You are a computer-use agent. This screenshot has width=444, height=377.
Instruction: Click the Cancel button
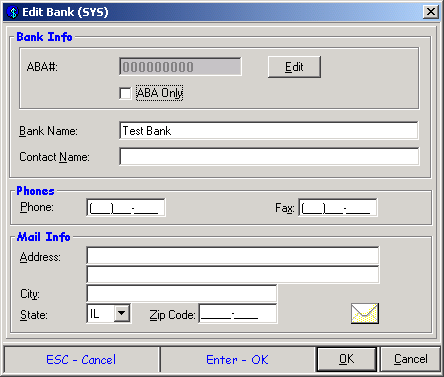pyautogui.click(x=410, y=359)
